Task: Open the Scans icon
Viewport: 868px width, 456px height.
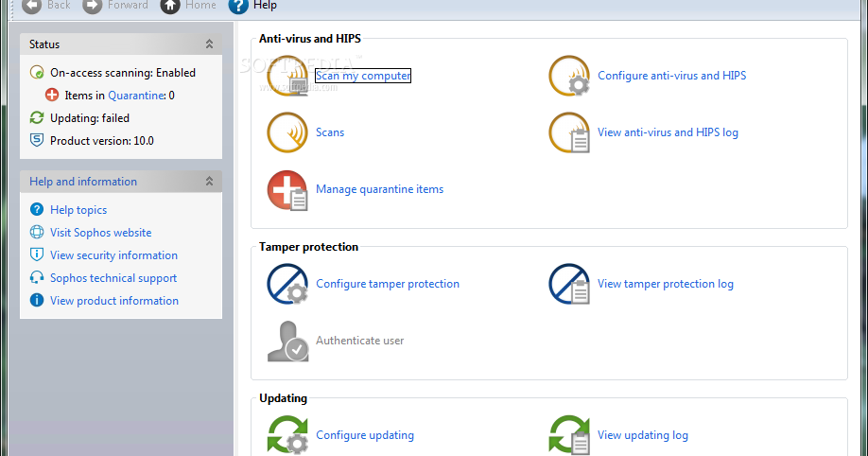Action: pyautogui.click(x=287, y=132)
